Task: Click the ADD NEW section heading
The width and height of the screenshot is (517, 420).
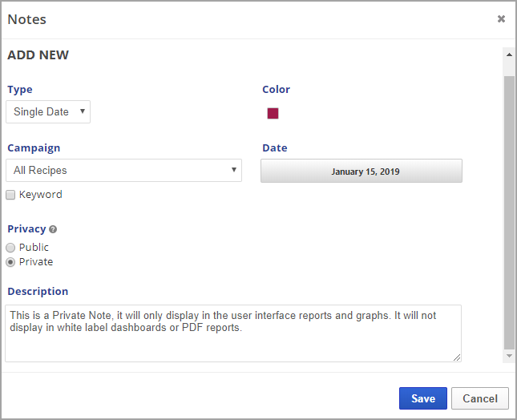Action: (38, 55)
